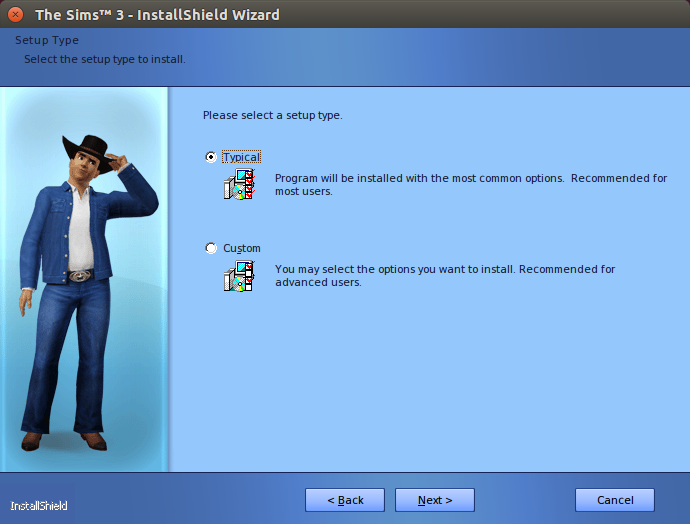Select the Typical setup radio button
This screenshot has height=524, width=690.
(x=211, y=157)
